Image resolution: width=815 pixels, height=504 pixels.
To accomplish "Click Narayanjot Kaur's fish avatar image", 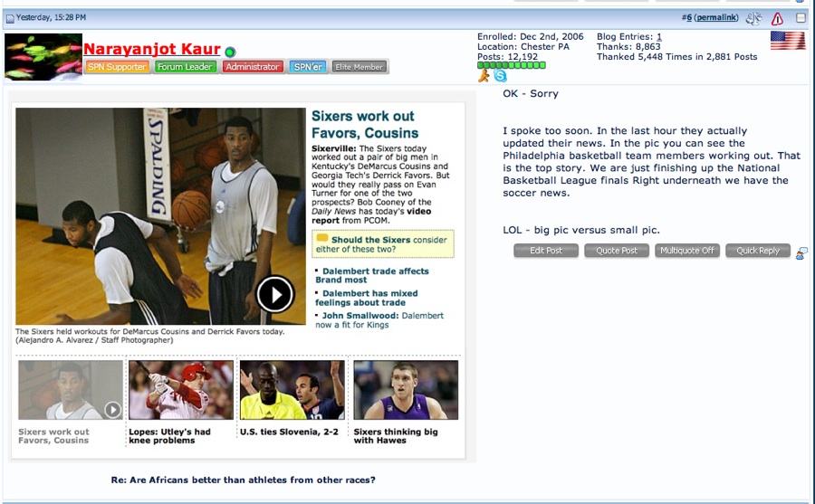I will (43, 57).
